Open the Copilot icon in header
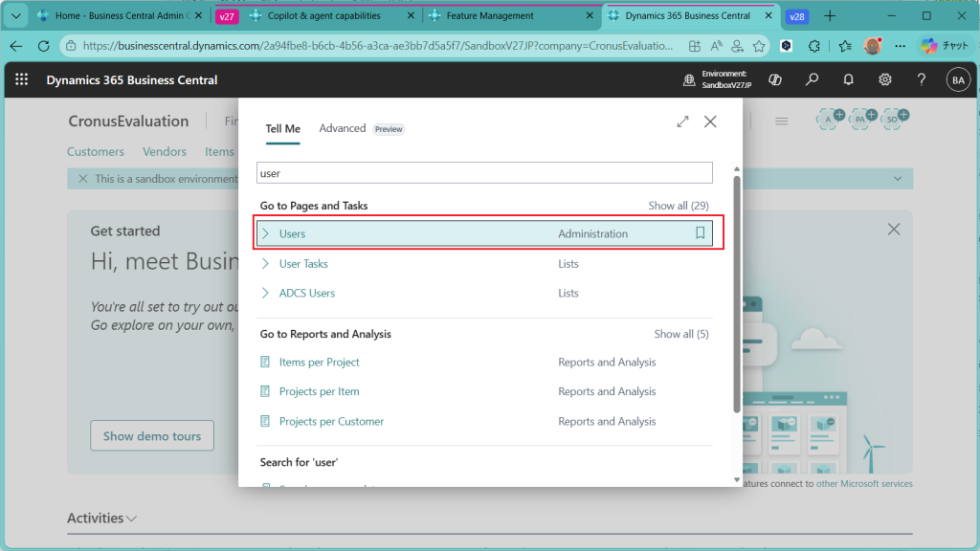980x551 pixels. [775, 80]
